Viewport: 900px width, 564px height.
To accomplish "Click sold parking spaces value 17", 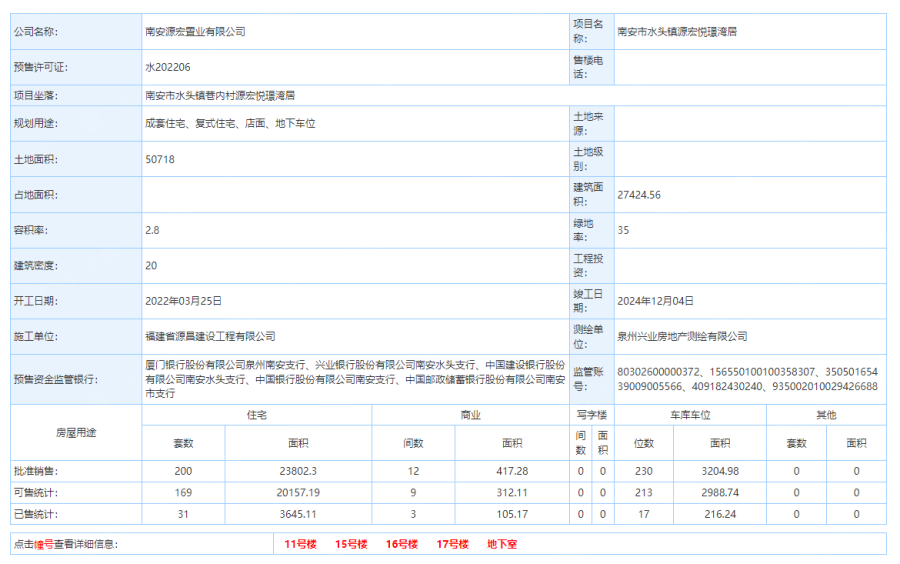I will 643,514.
